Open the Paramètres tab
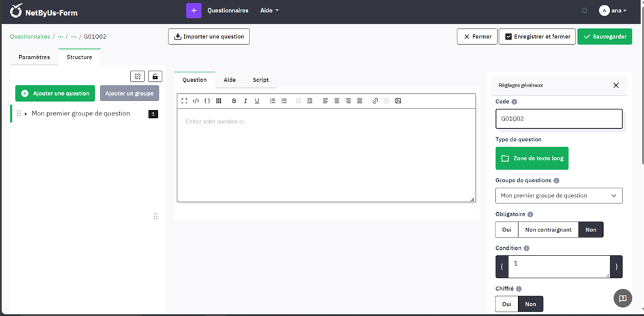Image resolution: width=644 pixels, height=316 pixels. tap(34, 57)
